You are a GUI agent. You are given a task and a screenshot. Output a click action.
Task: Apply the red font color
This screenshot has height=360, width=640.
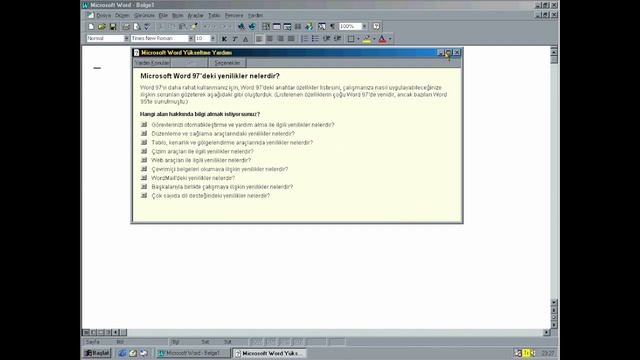point(382,39)
